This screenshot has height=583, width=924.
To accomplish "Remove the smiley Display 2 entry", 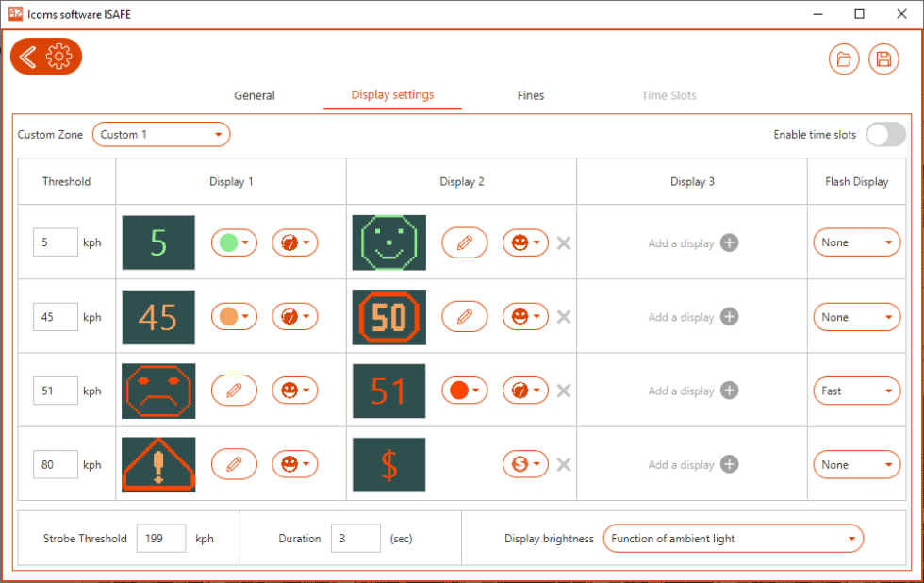I will (564, 242).
